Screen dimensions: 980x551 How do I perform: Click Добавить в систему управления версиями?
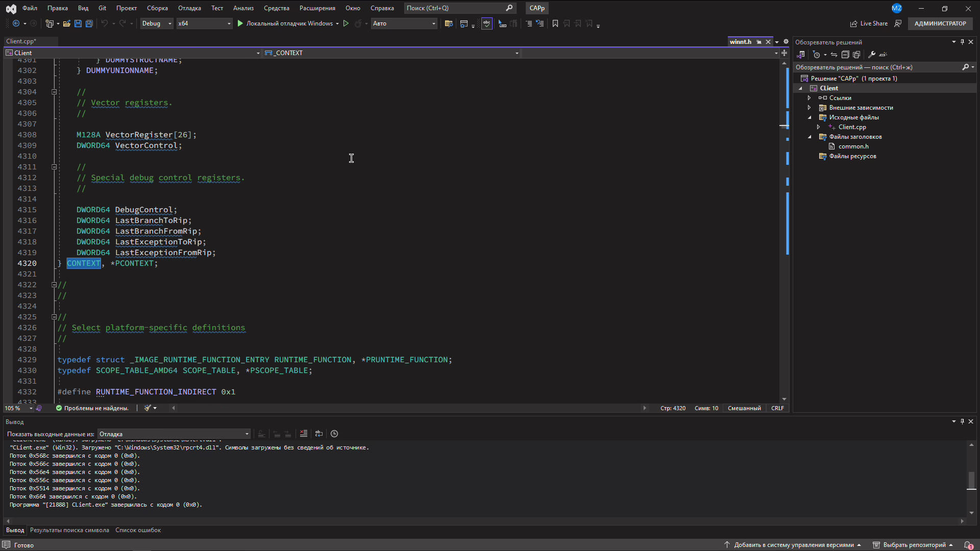pyautogui.click(x=794, y=545)
